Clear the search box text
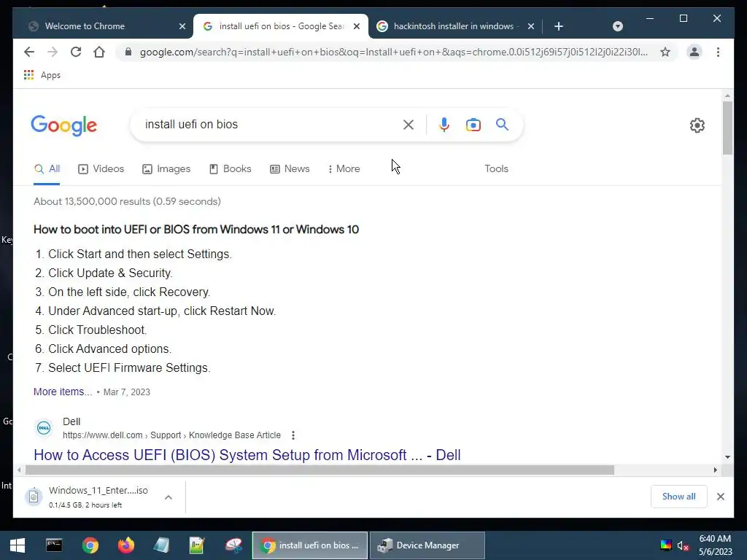 pyautogui.click(x=409, y=125)
